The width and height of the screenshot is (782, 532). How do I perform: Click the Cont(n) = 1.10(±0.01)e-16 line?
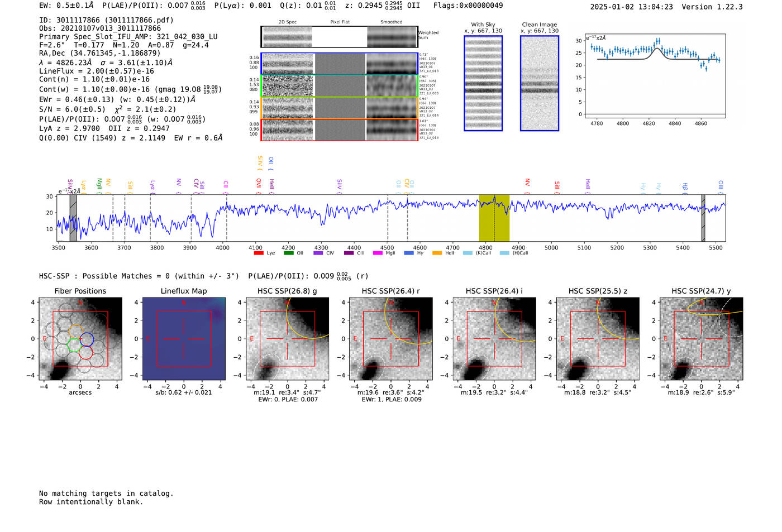[x=94, y=80]
